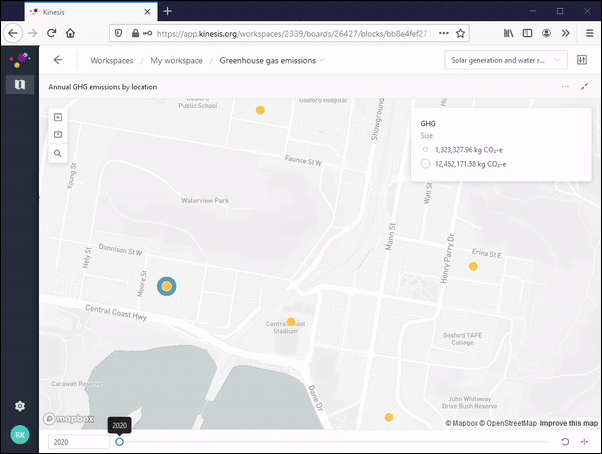Open the map boards sidebar icon
Image resolution: width=602 pixels, height=454 pixels.
click(20, 84)
